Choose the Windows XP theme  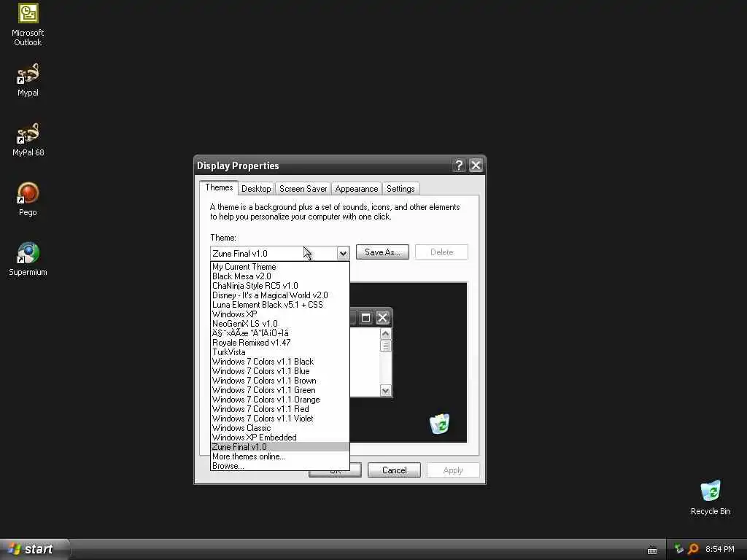coord(279,314)
